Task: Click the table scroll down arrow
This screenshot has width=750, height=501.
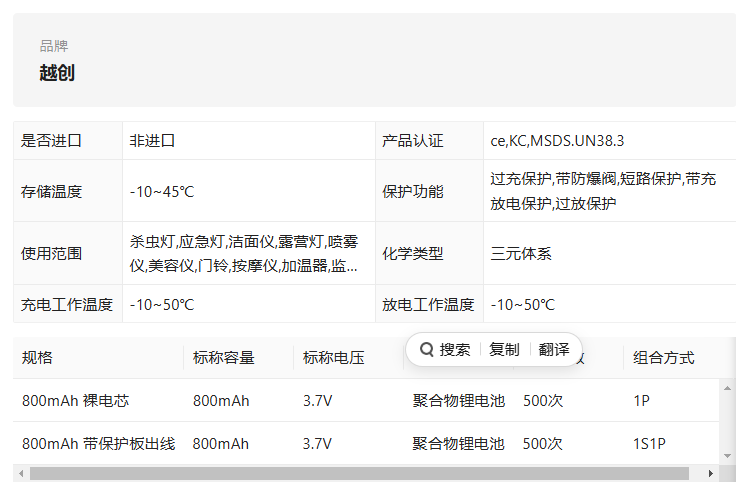Action: [727, 456]
